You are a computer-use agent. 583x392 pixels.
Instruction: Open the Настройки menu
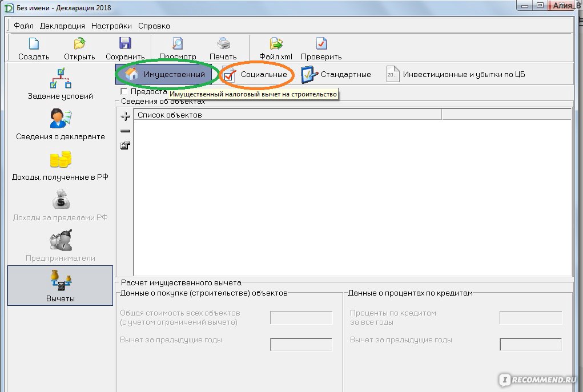tap(111, 26)
